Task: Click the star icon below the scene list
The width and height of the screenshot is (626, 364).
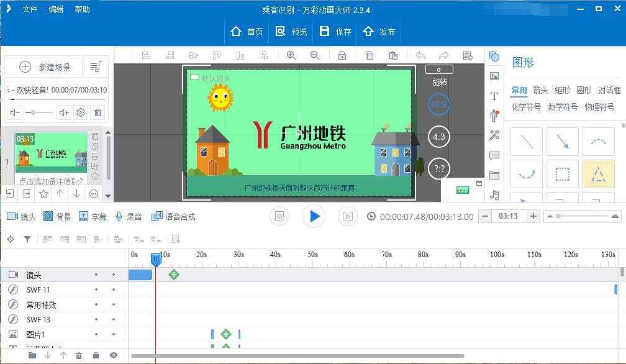Action: click(43, 194)
